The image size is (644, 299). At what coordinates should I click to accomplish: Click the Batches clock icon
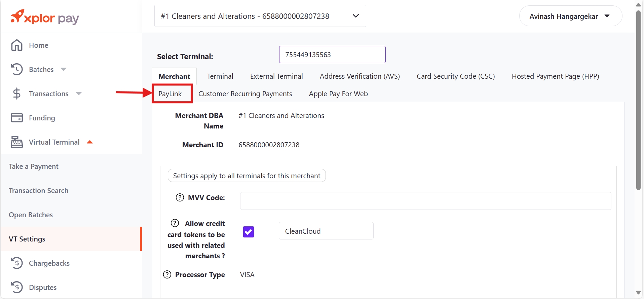pyautogui.click(x=17, y=69)
